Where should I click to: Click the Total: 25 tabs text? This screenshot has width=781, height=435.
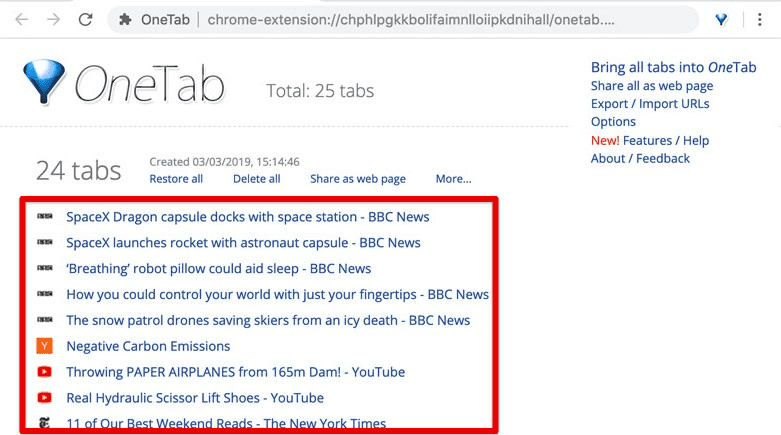320,91
